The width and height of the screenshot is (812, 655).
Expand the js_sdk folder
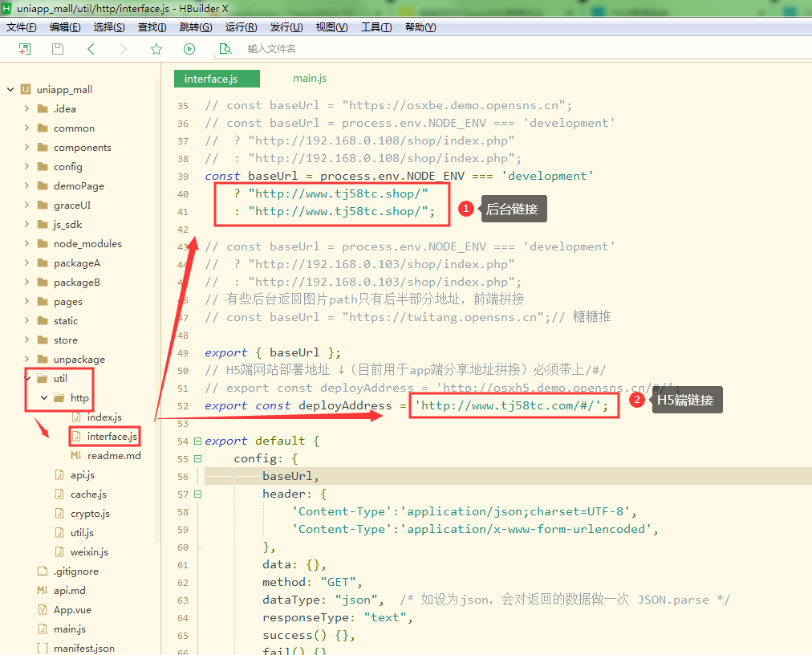coord(26,224)
